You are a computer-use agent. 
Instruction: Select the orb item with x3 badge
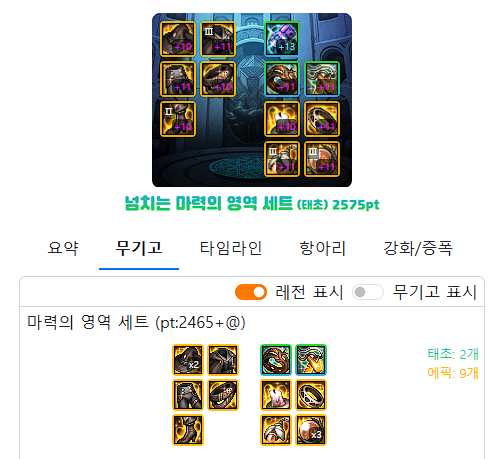(311, 430)
